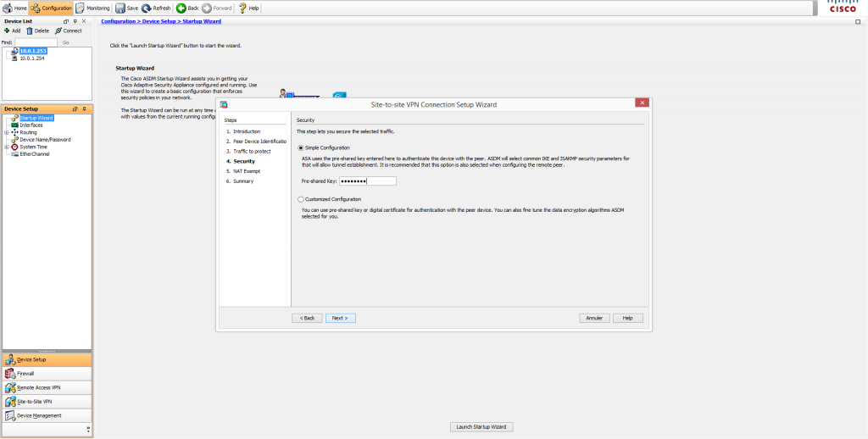Open Help with the question mark icon
Image resolution: width=868 pixels, height=439 pixels.
(x=249, y=8)
